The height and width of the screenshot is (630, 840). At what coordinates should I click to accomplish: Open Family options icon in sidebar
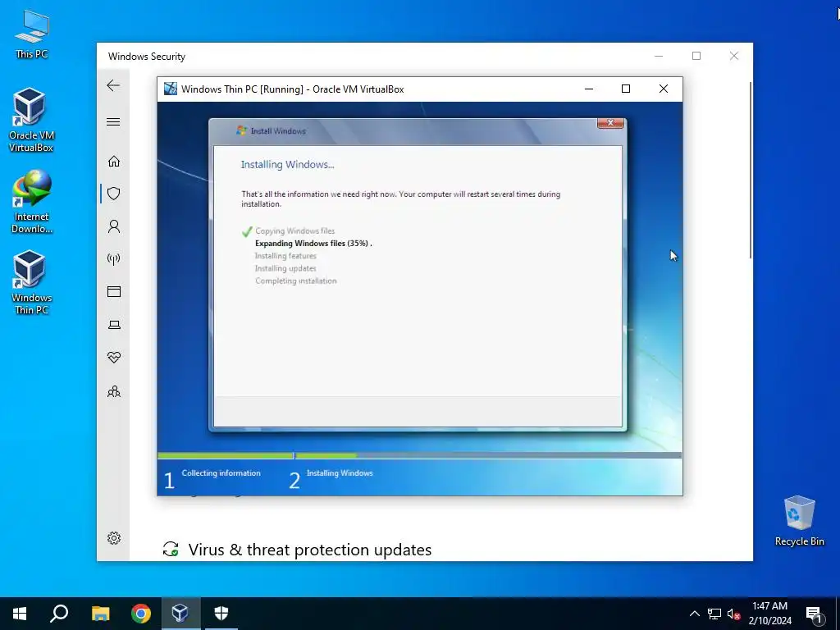tap(113, 391)
